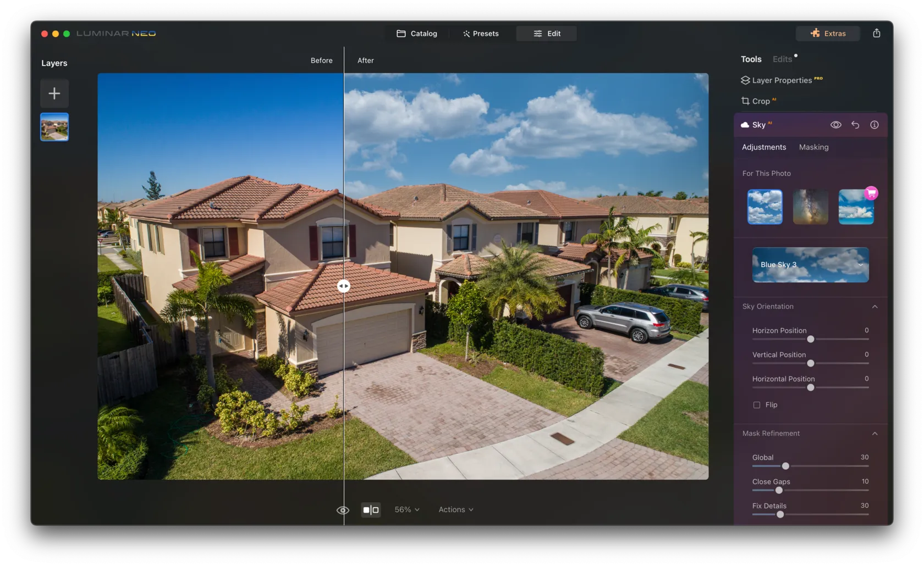Click the add new layer plus button

(54, 93)
